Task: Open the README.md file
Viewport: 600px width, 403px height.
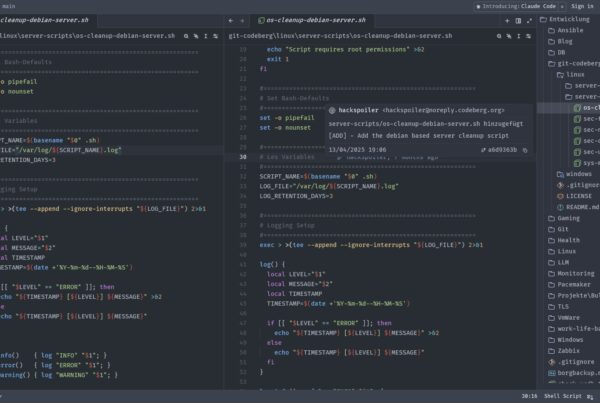Action: point(582,207)
